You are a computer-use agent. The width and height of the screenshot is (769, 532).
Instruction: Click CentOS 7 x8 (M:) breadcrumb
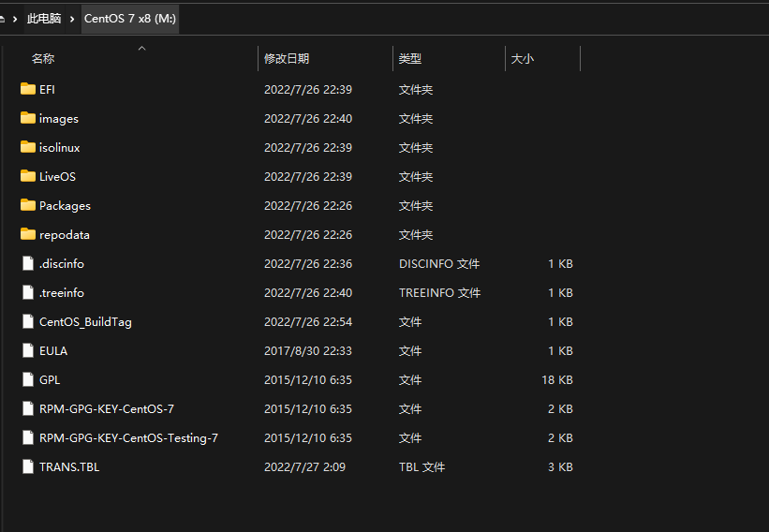(x=130, y=19)
